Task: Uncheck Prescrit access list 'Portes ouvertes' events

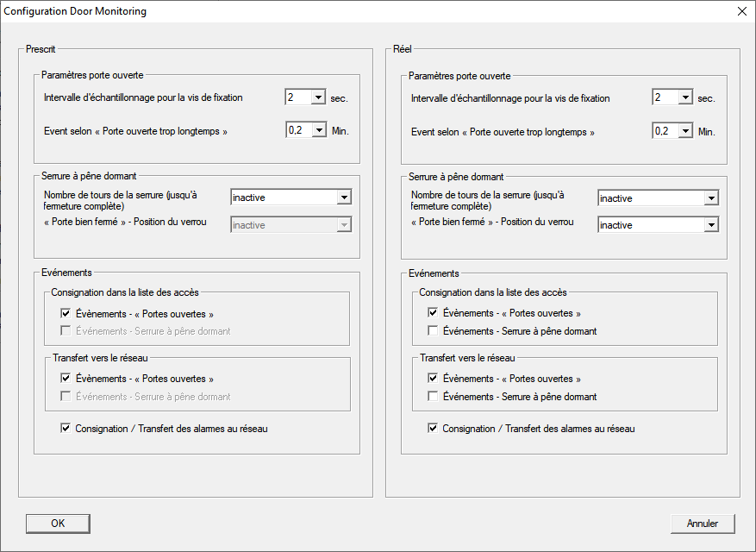Action: pyautogui.click(x=66, y=313)
